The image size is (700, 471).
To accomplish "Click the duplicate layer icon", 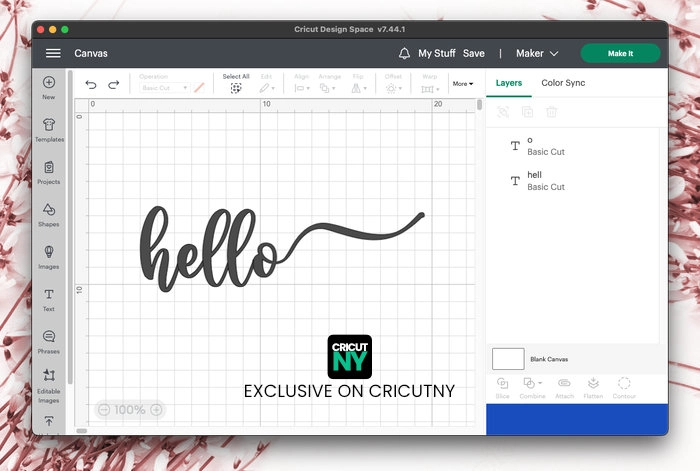I will click(x=527, y=112).
